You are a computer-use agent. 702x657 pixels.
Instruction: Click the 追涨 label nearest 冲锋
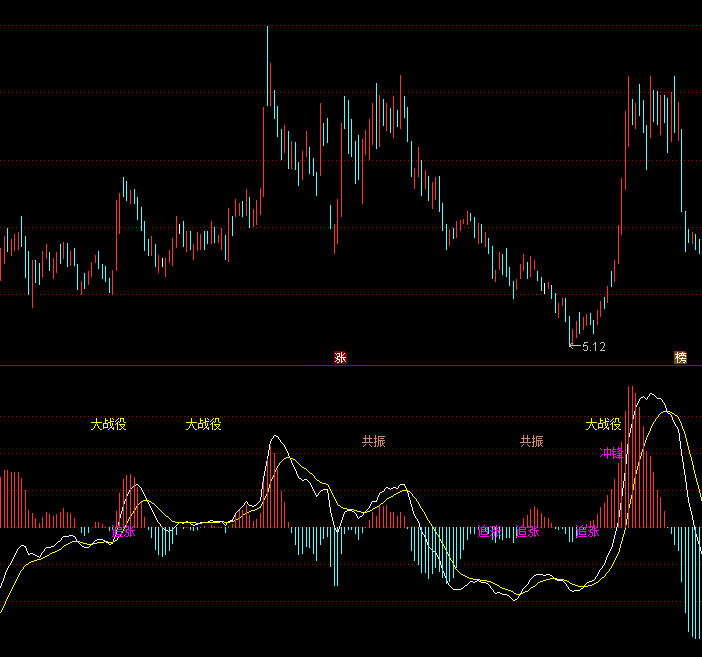click(x=587, y=532)
